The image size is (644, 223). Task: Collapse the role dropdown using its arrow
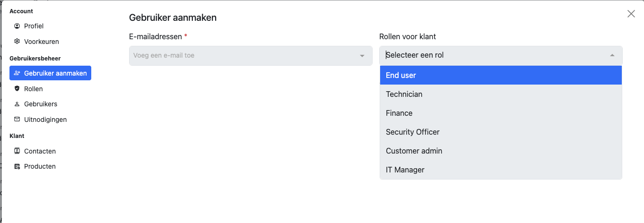coord(612,55)
